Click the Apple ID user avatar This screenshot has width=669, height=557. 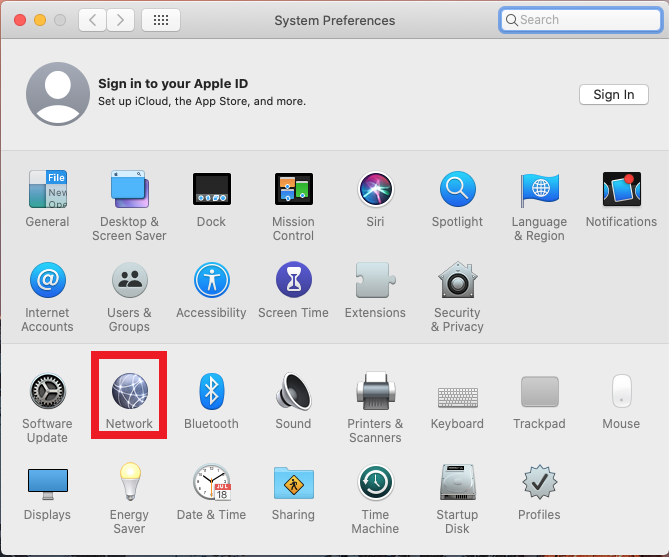coord(58,94)
